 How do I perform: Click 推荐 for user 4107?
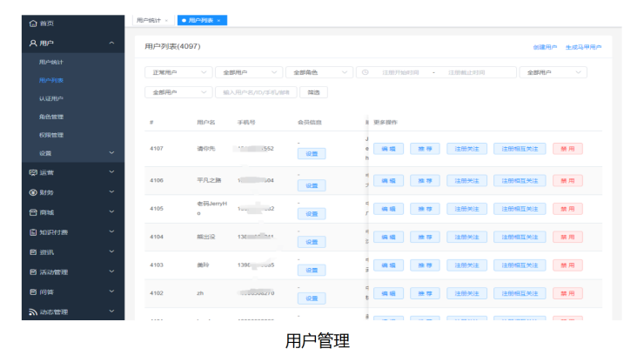[x=425, y=149]
